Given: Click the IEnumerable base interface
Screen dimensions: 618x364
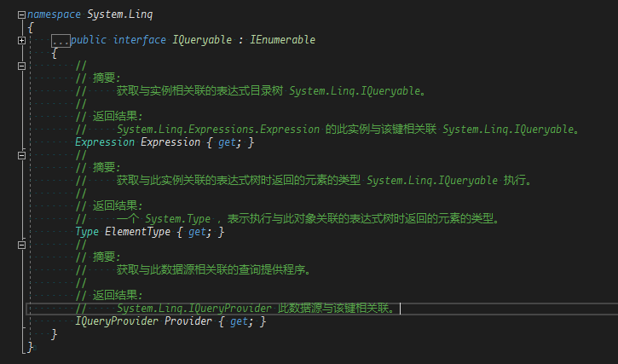Looking at the screenshot, I should [x=282, y=40].
